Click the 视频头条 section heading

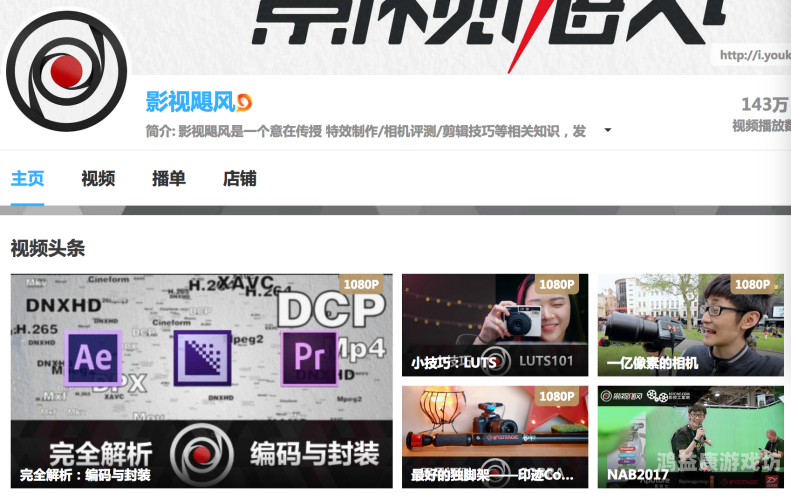point(48,248)
